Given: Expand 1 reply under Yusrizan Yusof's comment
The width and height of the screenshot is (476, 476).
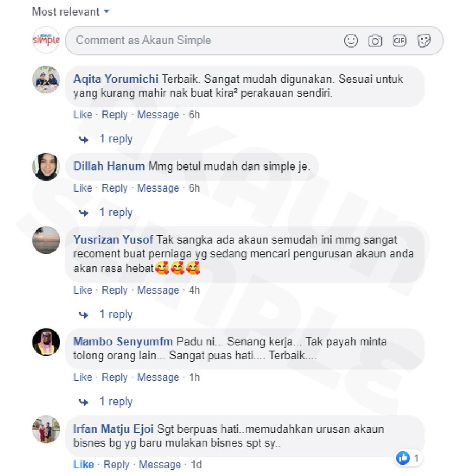Looking at the screenshot, I should coord(116,314).
